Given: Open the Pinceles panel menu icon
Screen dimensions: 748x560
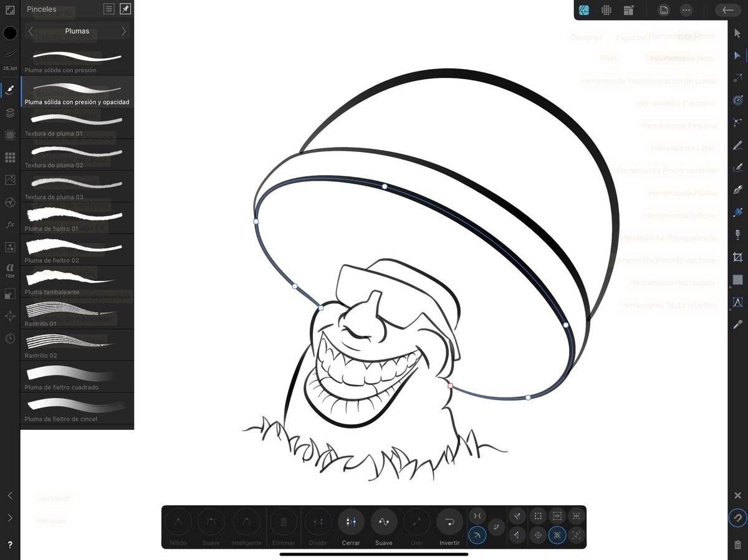Looking at the screenshot, I should pos(109,9).
